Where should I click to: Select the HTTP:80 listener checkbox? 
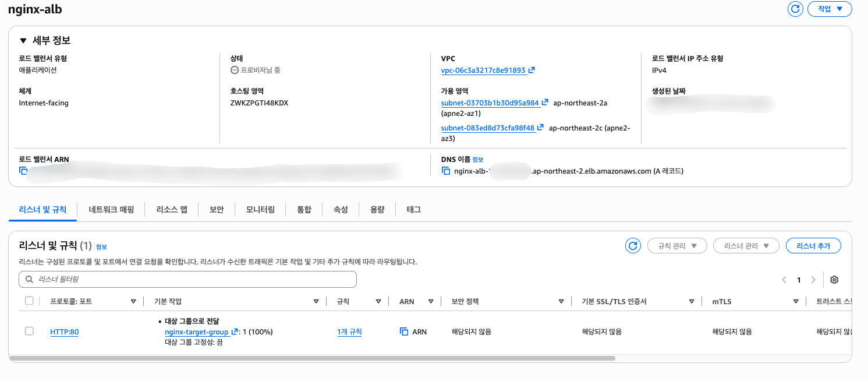tap(29, 331)
